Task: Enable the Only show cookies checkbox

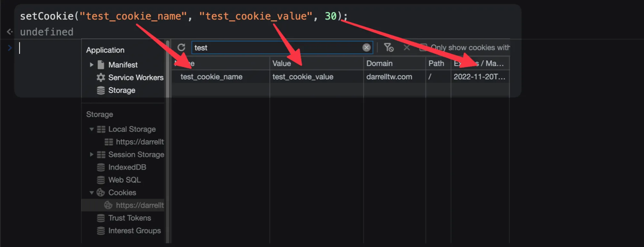Action: coord(423,47)
